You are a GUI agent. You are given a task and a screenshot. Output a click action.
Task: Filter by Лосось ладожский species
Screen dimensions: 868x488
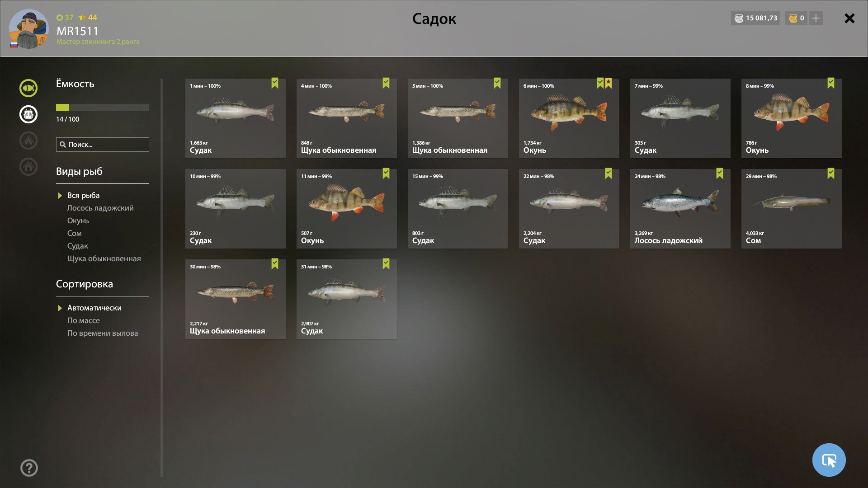(100, 208)
